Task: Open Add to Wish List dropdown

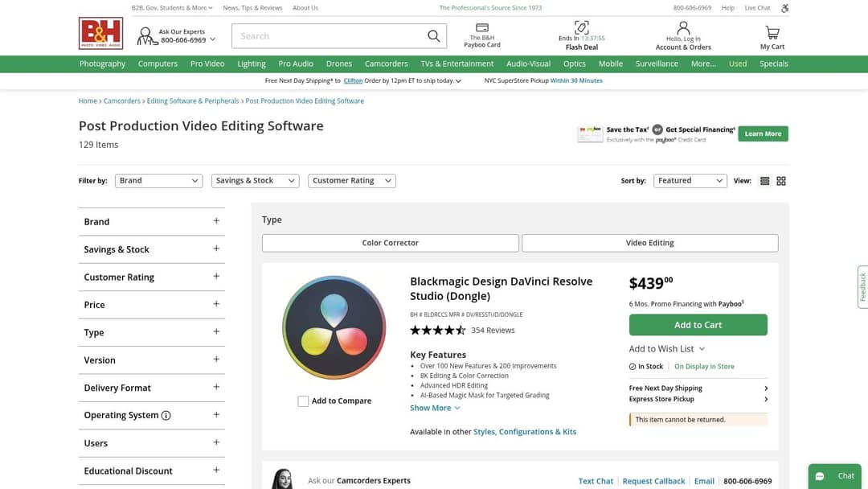Action: [x=666, y=349]
